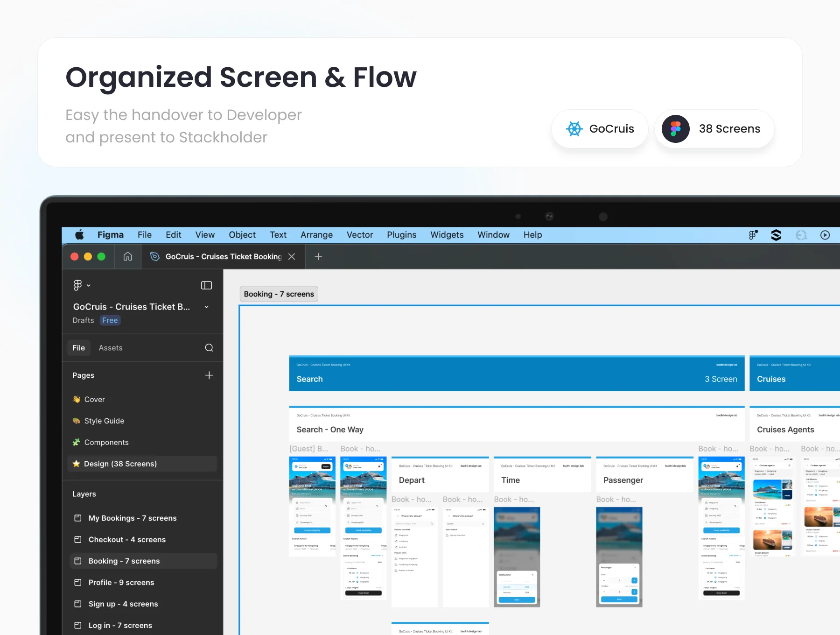Click the blue Cruises section header on canvas
The image size is (840, 635).
tap(795, 374)
